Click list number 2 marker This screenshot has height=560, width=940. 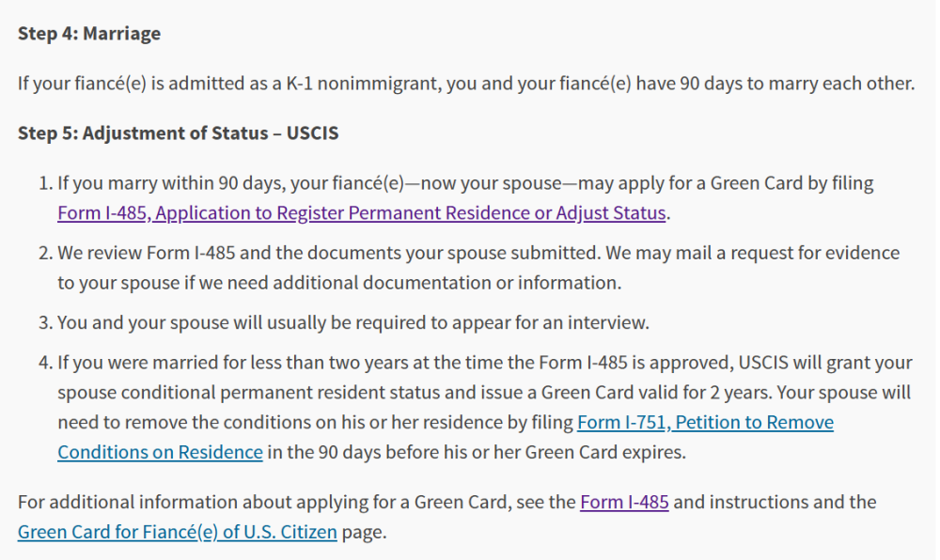(43, 254)
